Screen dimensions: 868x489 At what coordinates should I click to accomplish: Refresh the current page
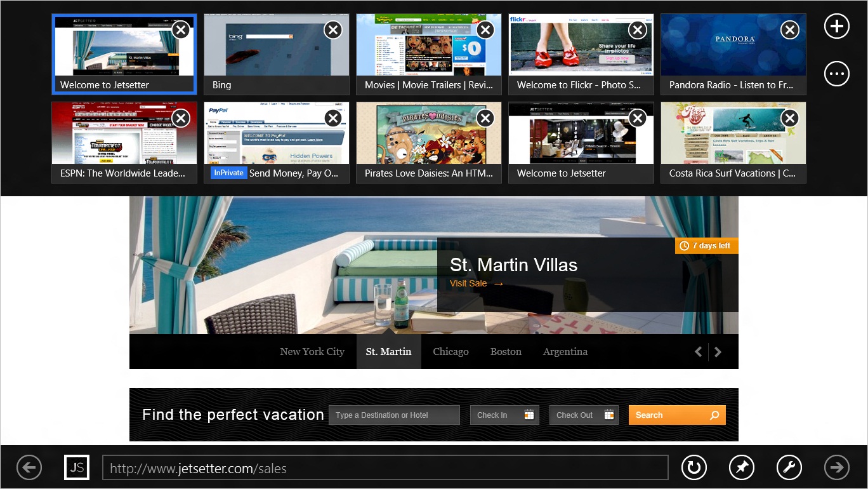point(694,467)
